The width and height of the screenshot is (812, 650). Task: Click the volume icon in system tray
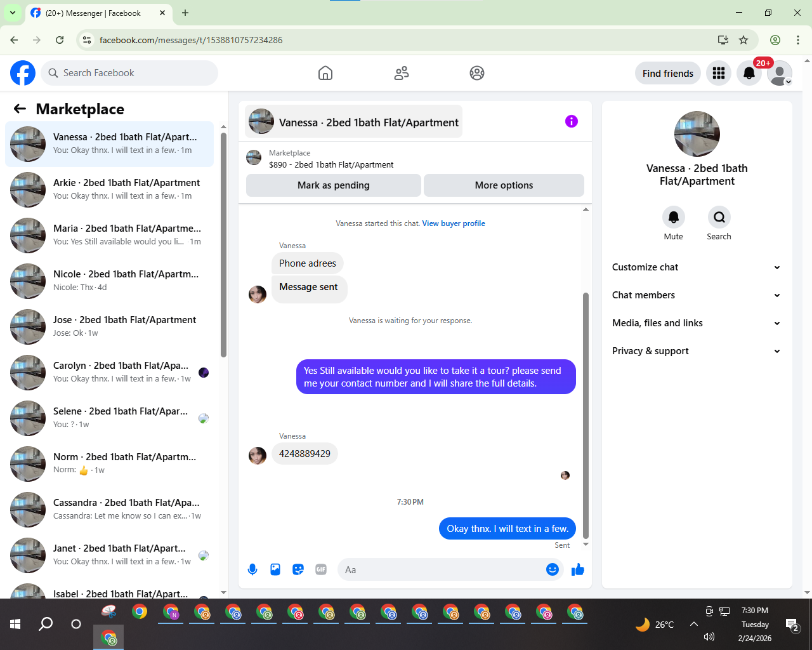(x=709, y=637)
